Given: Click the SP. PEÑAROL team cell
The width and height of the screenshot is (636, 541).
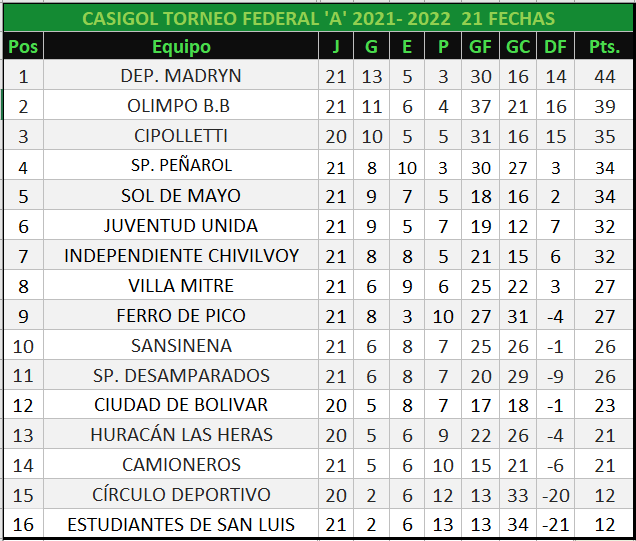Looking at the screenshot, I should pyautogui.click(x=181, y=166).
